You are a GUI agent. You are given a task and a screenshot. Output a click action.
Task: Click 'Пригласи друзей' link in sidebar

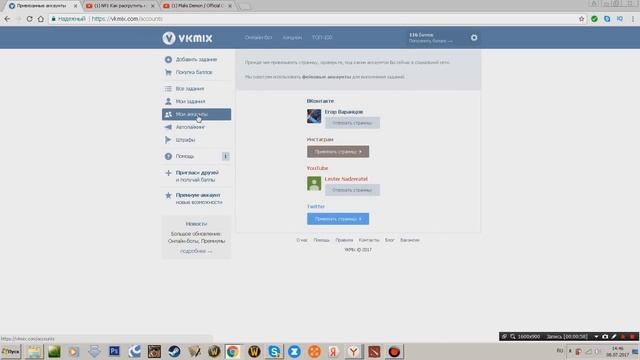[x=197, y=173]
